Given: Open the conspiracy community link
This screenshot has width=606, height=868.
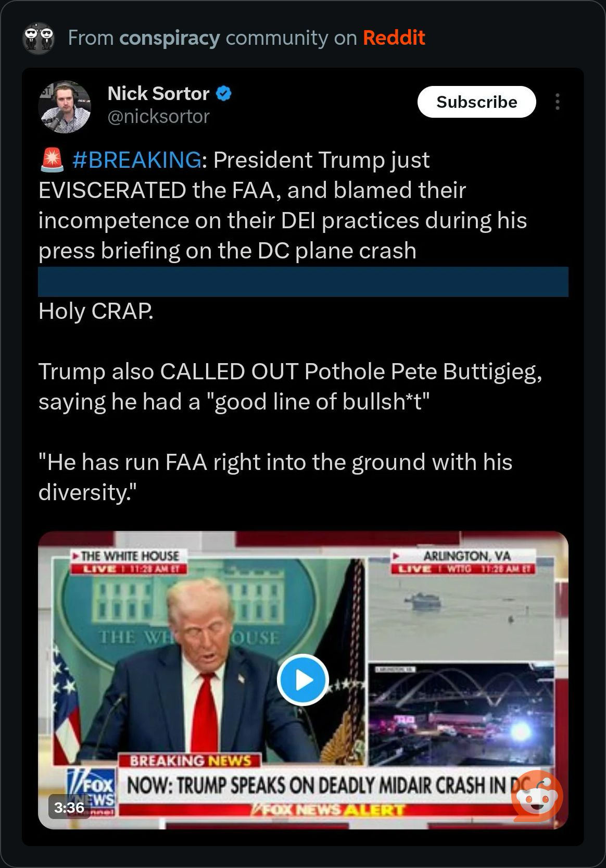Looking at the screenshot, I should coord(169,38).
